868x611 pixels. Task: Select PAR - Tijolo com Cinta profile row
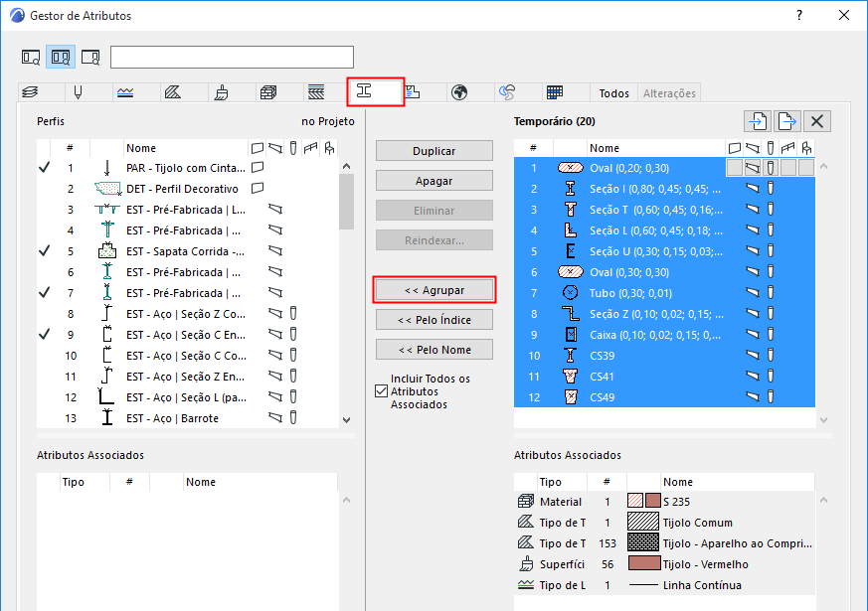click(188, 168)
